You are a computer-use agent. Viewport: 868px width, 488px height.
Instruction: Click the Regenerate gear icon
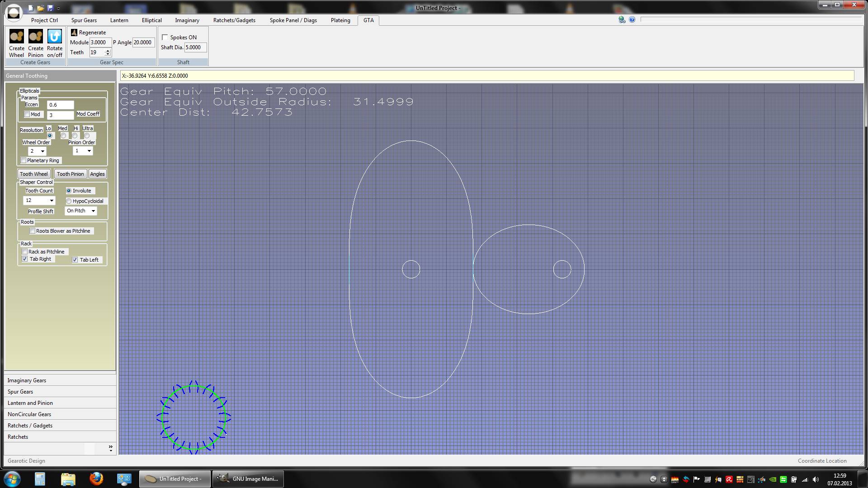tap(74, 33)
